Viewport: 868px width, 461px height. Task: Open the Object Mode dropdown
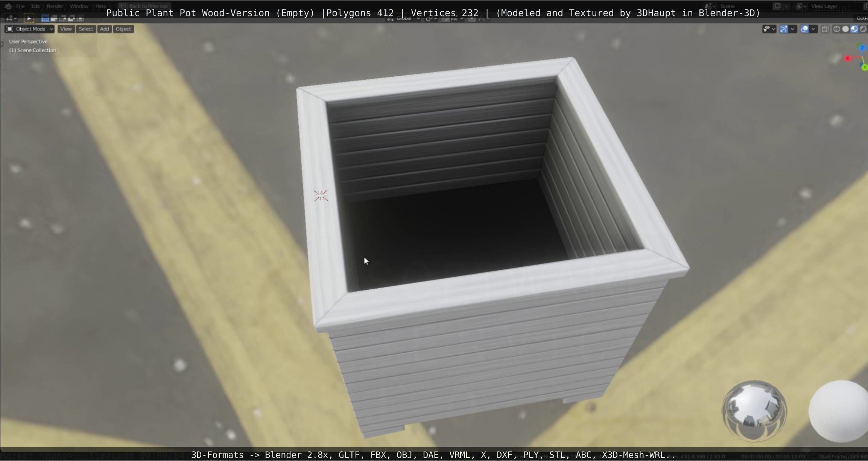point(30,29)
